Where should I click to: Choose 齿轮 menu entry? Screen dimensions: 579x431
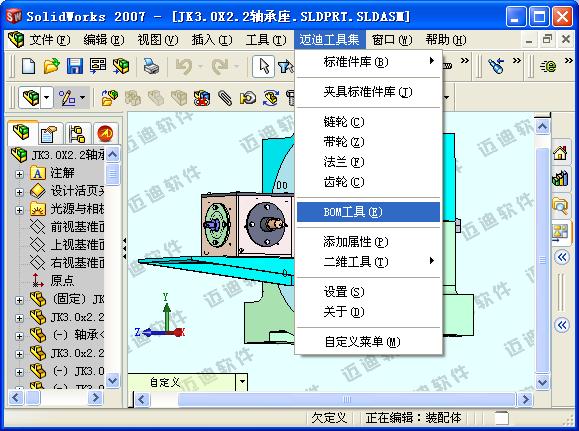tap(368, 182)
